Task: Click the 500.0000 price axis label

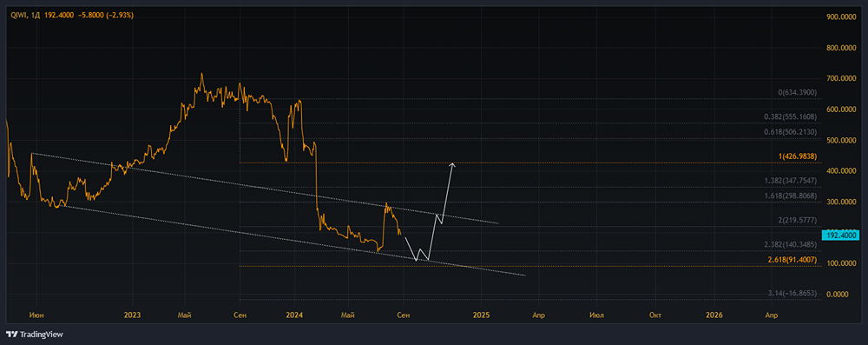Action: click(x=842, y=140)
